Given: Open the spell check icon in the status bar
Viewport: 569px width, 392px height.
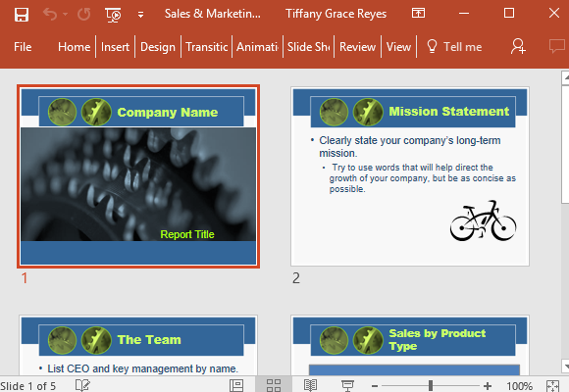Looking at the screenshot, I should click(82, 385).
